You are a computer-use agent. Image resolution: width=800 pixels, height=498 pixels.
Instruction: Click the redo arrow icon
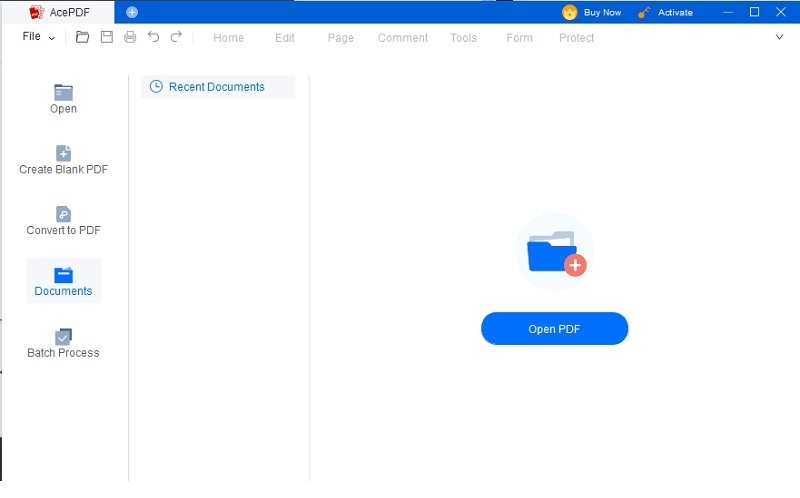(x=176, y=37)
